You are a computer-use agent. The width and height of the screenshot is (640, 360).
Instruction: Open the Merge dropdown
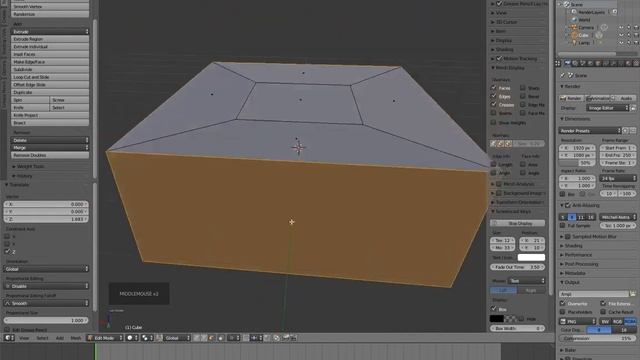(50, 147)
